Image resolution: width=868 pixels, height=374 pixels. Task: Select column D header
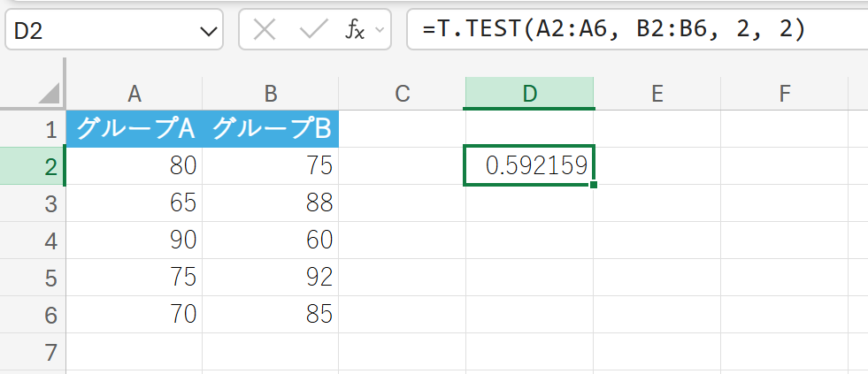coord(529,94)
